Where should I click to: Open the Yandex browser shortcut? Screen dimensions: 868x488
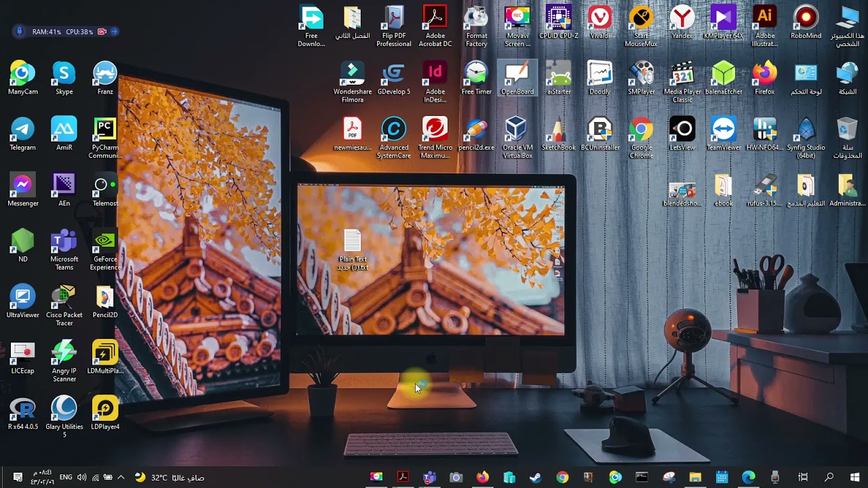pyautogui.click(x=682, y=22)
